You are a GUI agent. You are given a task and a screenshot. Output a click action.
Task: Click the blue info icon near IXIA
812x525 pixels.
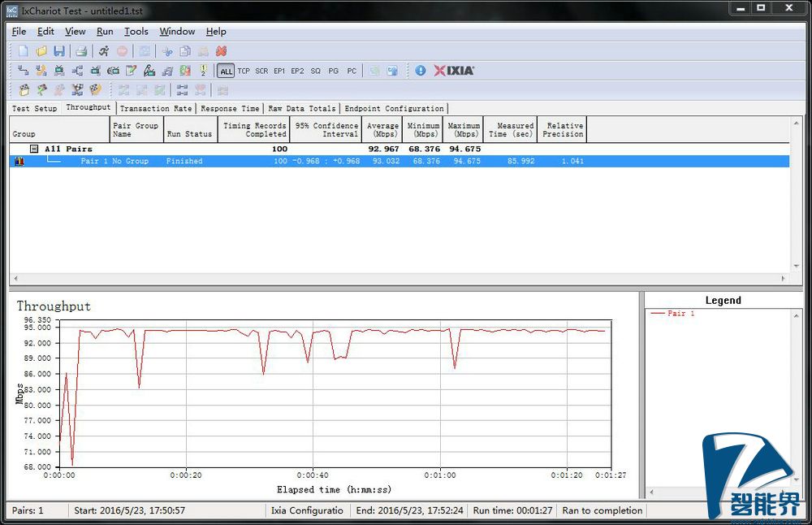click(420, 71)
